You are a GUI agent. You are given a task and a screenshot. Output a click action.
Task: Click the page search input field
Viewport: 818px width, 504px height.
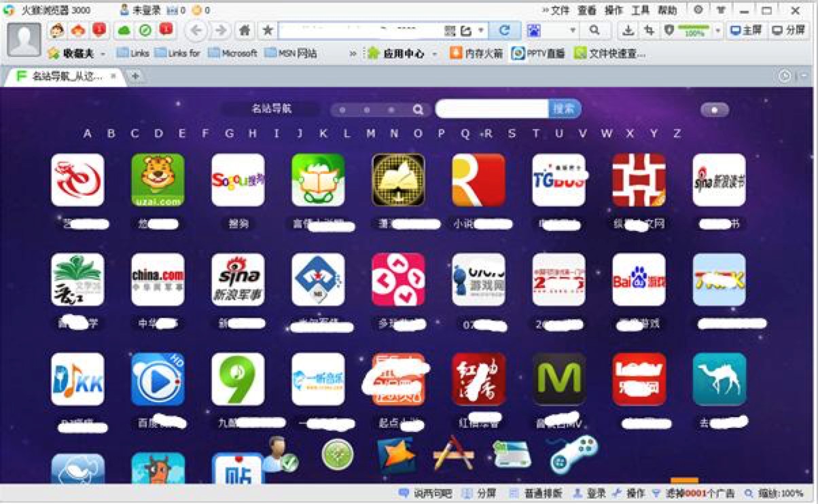coord(491,109)
